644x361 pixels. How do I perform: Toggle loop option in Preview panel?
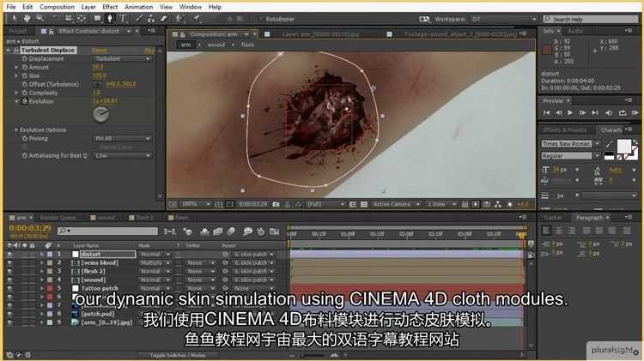[x=623, y=113]
